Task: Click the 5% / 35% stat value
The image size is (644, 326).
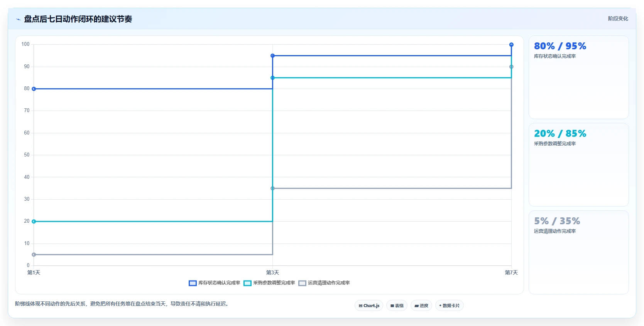Action: click(557, 221)
